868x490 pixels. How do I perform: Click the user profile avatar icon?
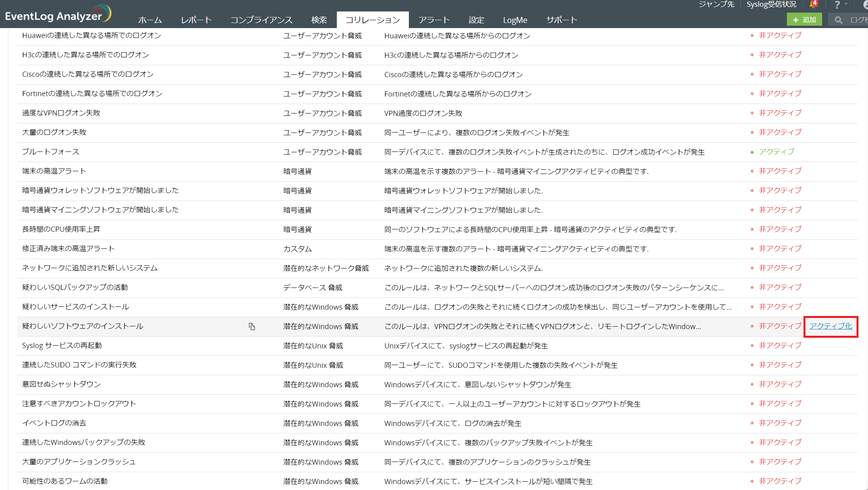[x=865, y=5]
